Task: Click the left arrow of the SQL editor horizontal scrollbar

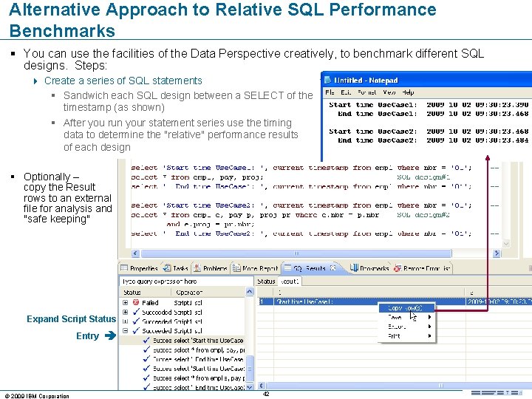Action: click(135, 253)
